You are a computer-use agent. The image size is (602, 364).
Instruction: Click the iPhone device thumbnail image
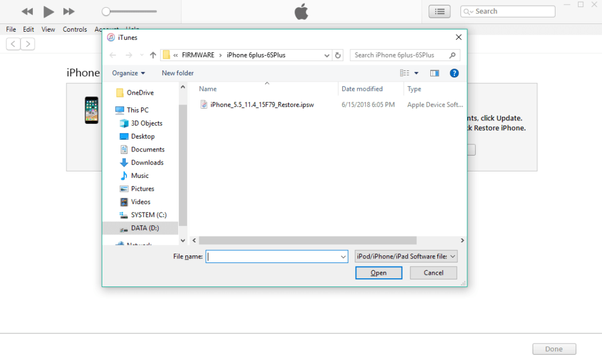[91, 110]
